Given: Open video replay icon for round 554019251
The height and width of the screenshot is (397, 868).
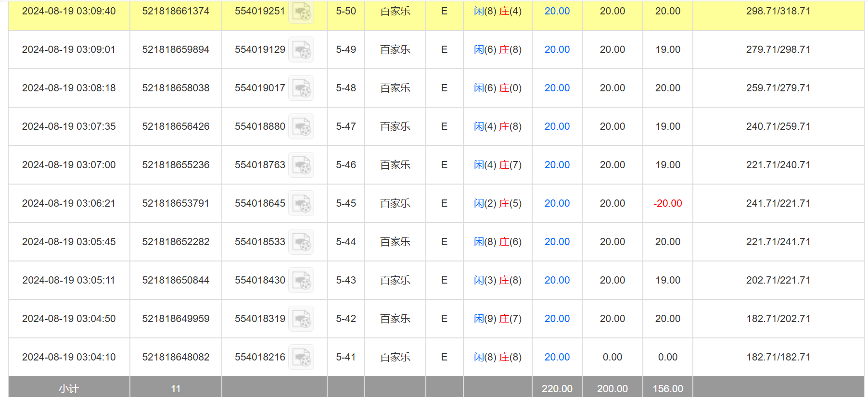Looking at the screenshot, I should tap(301, 12).
